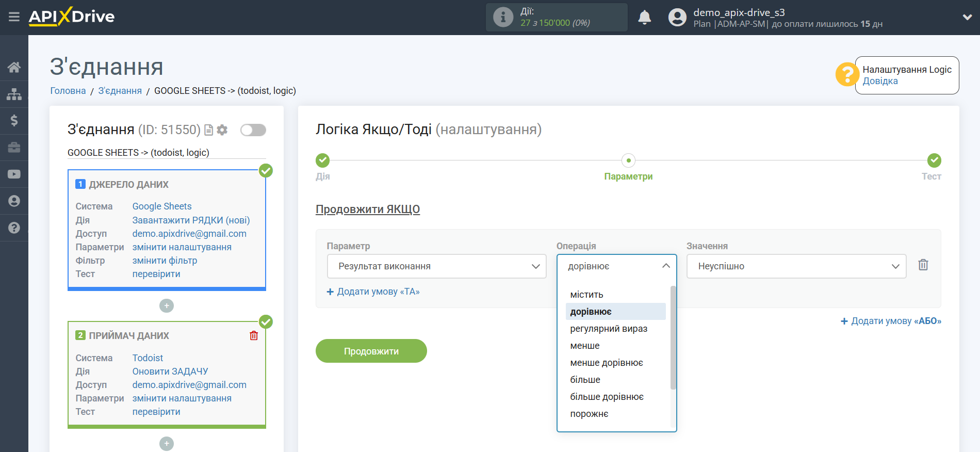Click Завантажити РЯДКИ (нові) link
The width and height of the screenshot is (980, 452).
pyautogui.click(x=191, y=220)
